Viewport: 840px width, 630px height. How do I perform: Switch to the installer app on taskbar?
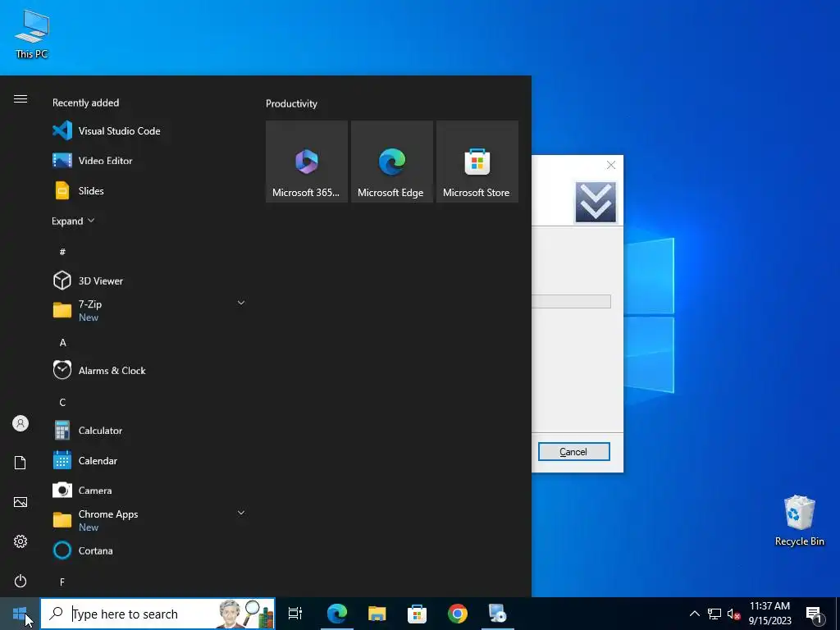[x=498, y=614]
